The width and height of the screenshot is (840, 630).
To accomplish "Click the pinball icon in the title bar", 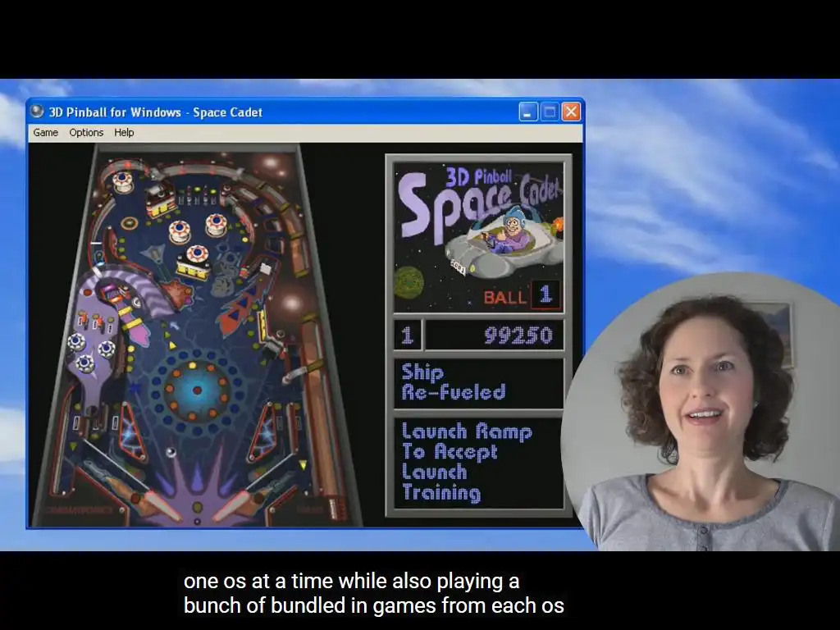I will click(x=37, y=112).
